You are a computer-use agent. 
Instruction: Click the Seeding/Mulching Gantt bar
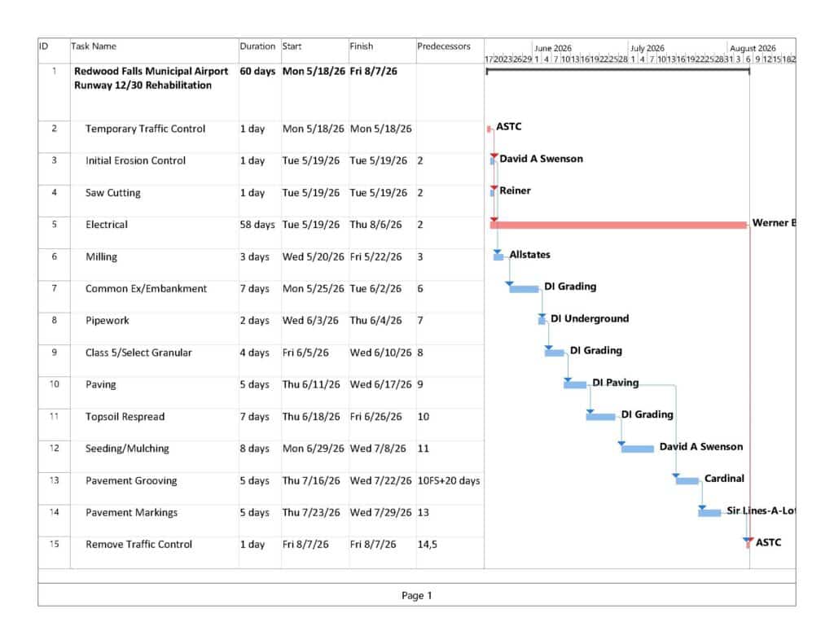point(638,449)
